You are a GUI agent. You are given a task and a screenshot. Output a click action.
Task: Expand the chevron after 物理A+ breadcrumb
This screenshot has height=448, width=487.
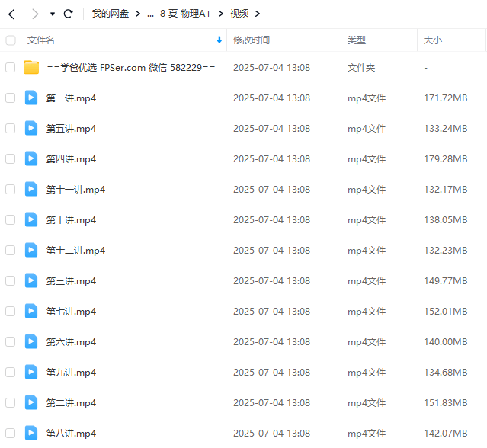click(220, 14)
